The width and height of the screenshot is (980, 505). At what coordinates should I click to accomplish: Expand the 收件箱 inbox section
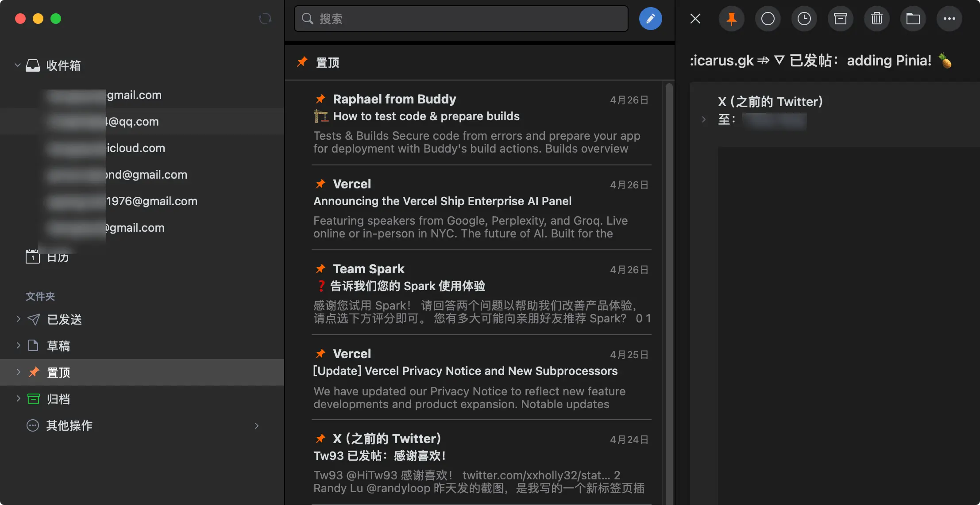click(17, 65)
